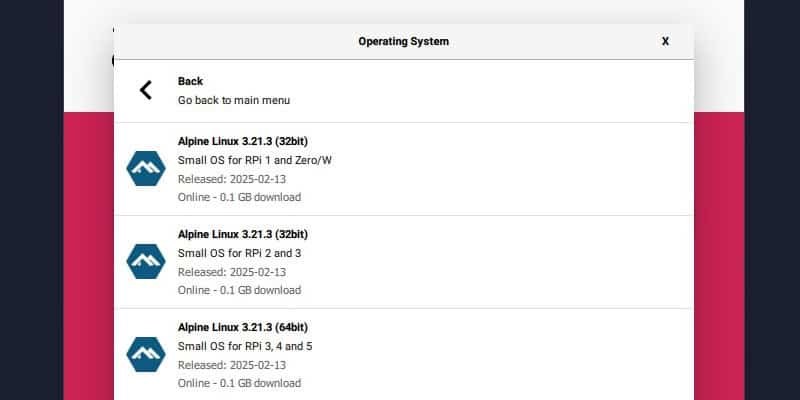Click the release date of the 64bit entry
Screen dimensions: 800x400
231,365
